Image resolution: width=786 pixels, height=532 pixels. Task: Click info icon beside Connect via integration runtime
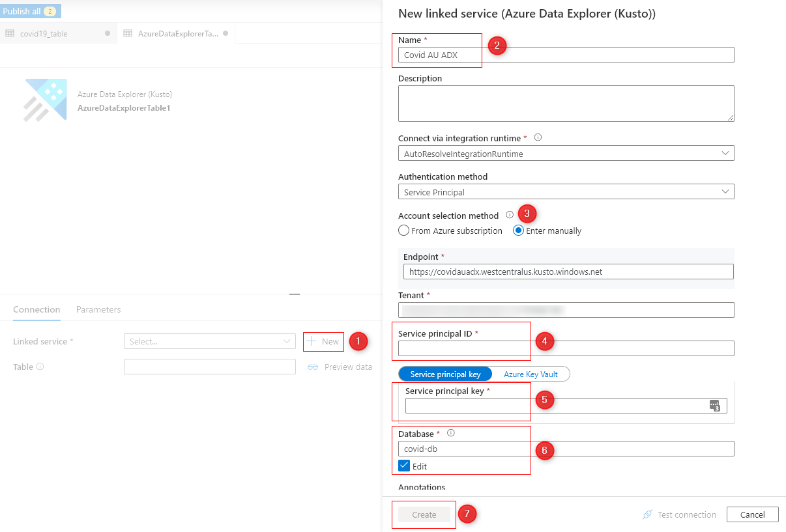[538, 138]
